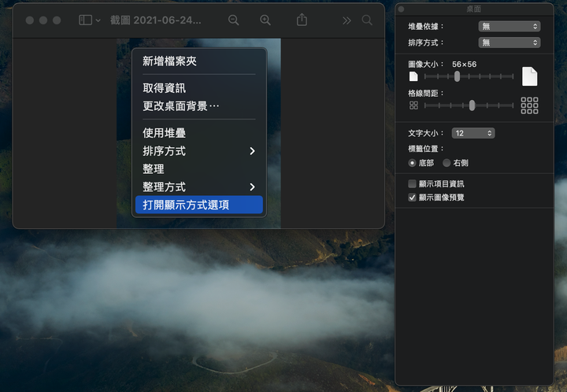The width and height of the screenshot is (567, 392).
Task: Click 整理 menu entry
Action: tap(199, 168)
